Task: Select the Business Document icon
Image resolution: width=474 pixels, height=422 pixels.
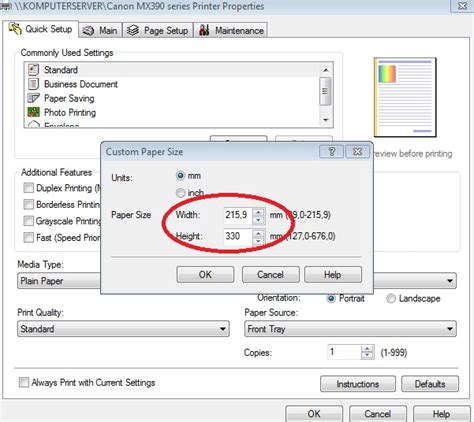Action: tap(33, 84)
